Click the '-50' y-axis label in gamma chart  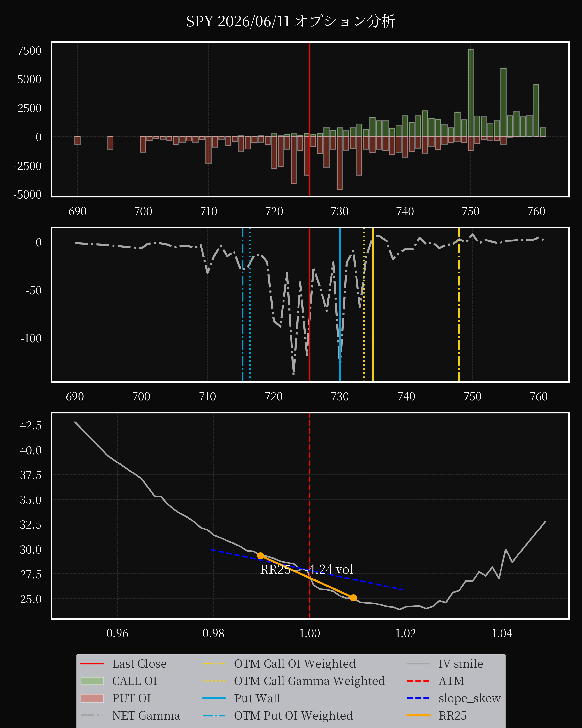33,290
